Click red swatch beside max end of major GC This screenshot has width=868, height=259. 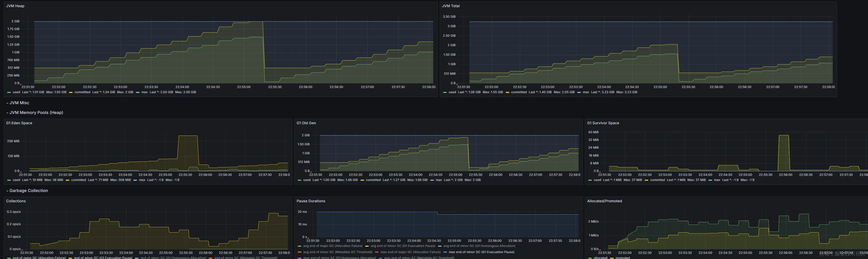[x=377, y=252]
